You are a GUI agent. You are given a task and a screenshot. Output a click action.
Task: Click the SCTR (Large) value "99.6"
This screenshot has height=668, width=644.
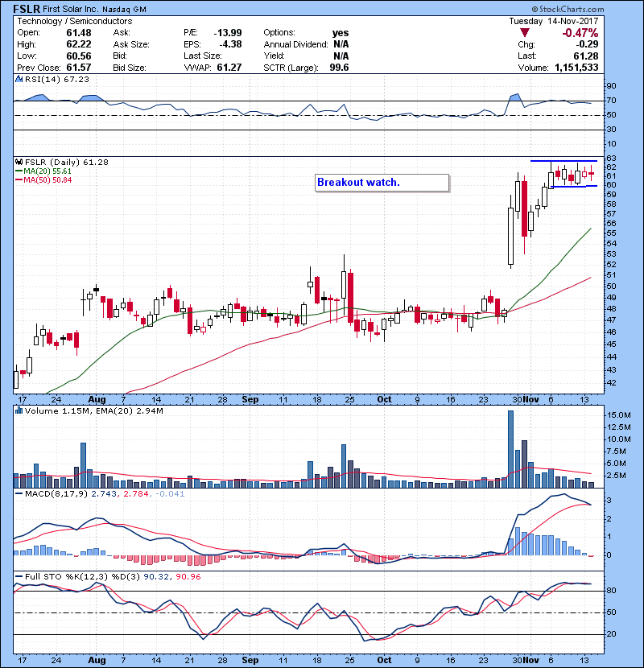click(339, 68)
